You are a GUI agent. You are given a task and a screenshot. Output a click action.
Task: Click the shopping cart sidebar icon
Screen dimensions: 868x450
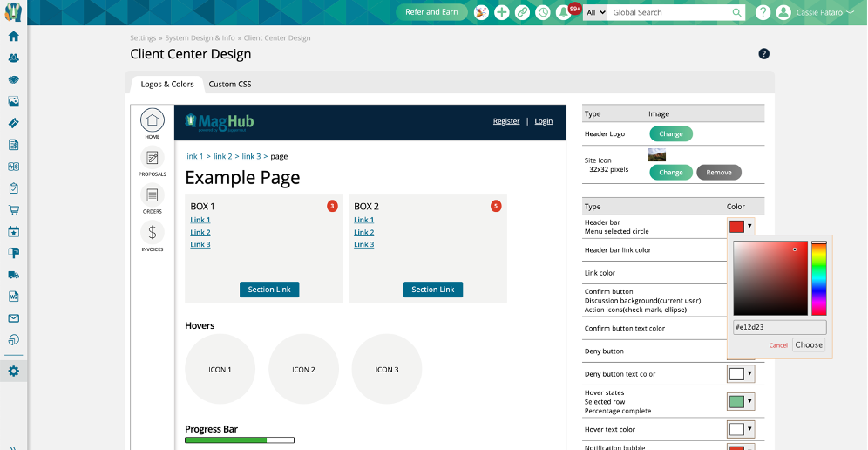click(x=13, y=210)
